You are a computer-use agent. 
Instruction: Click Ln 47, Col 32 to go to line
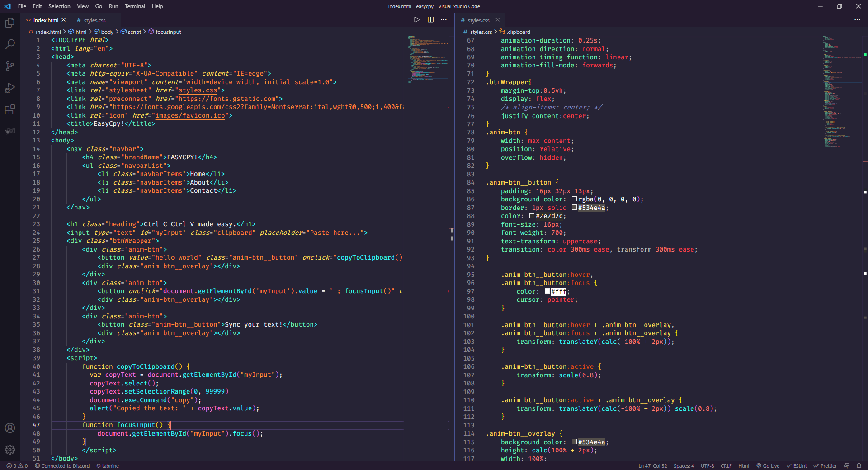pos(652,466)
